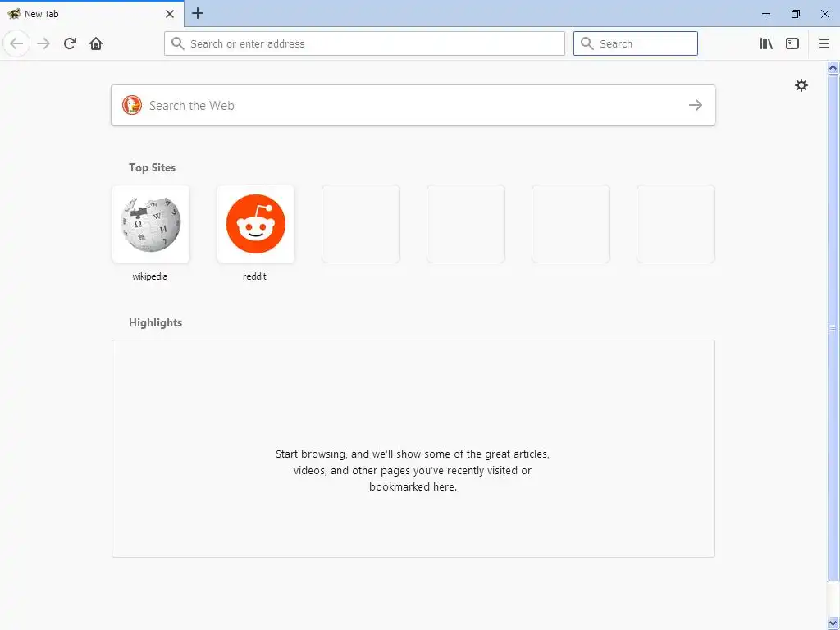Open the Library bookmarks icon
Screen dimensions: 840x630
tap(766, 43)
